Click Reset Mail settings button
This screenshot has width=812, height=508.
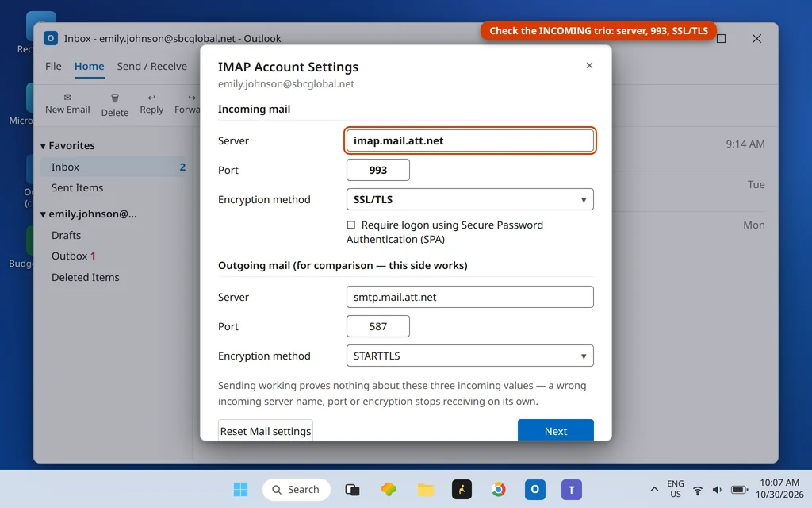pyautogui.click(x=265, y=430)
